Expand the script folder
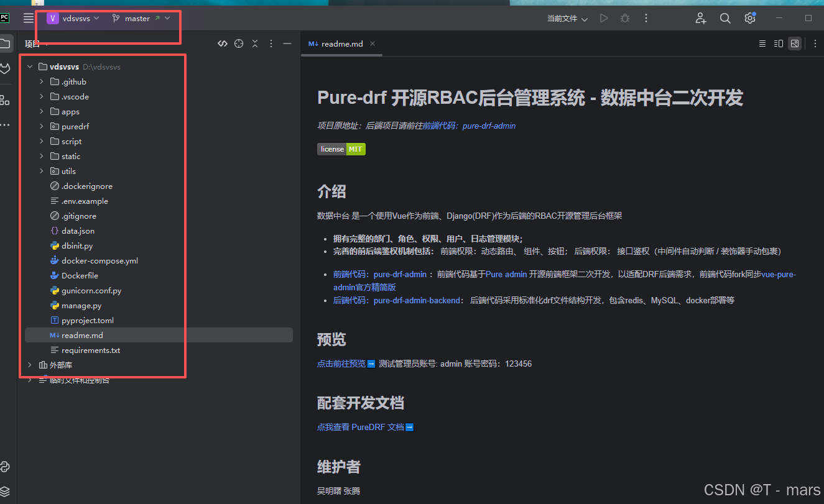824x504 pixels. point(42,141)
